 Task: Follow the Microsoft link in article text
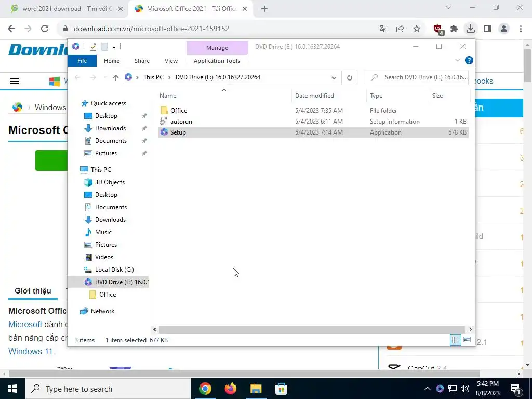click(25, 324)
